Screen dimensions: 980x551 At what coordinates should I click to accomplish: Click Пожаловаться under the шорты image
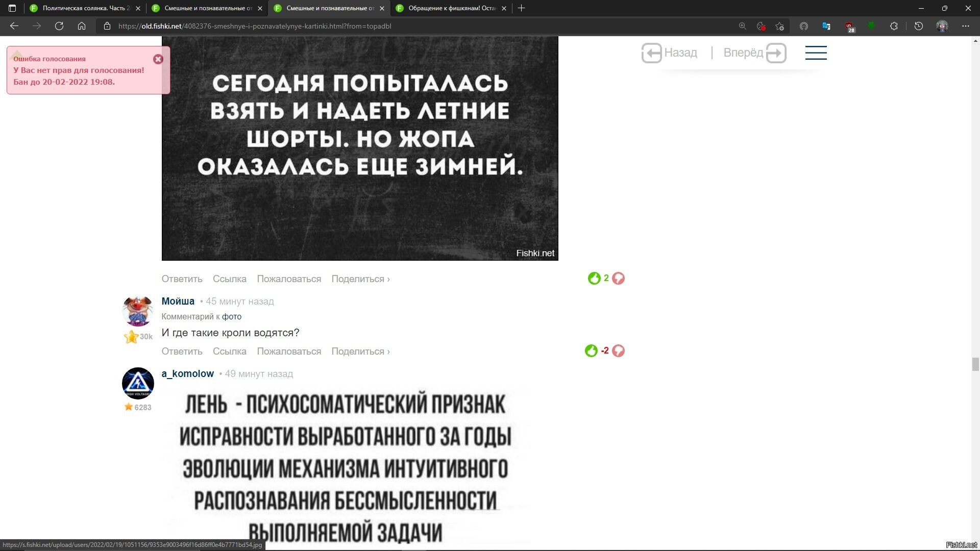click(289, 279)
